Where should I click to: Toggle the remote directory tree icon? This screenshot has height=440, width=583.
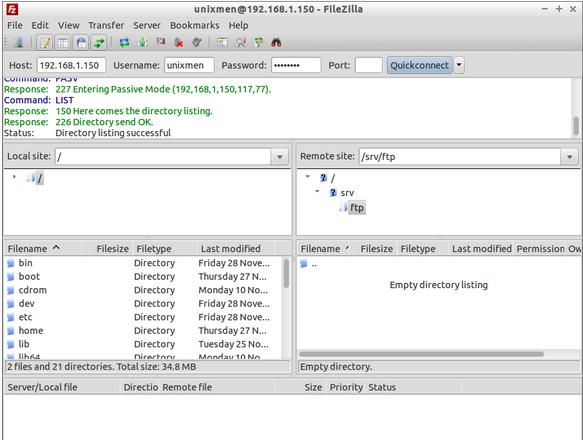click(81, 43)
